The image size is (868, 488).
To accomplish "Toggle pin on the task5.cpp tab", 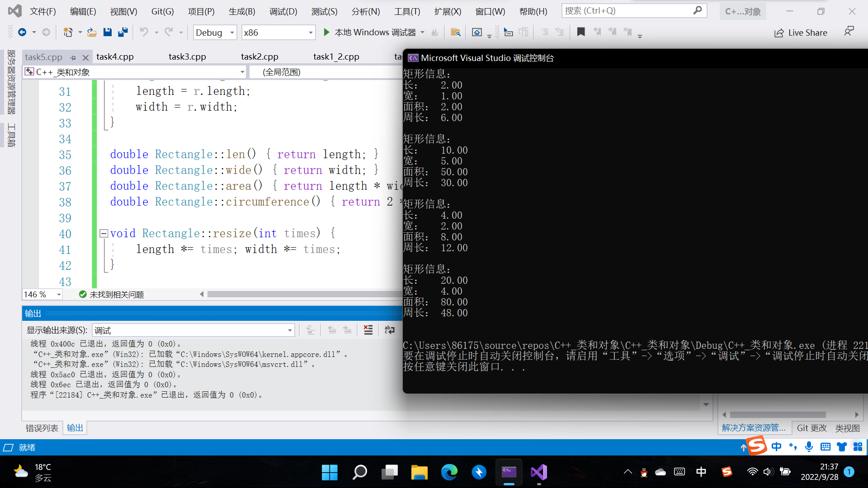I will [x=73, y=57].
